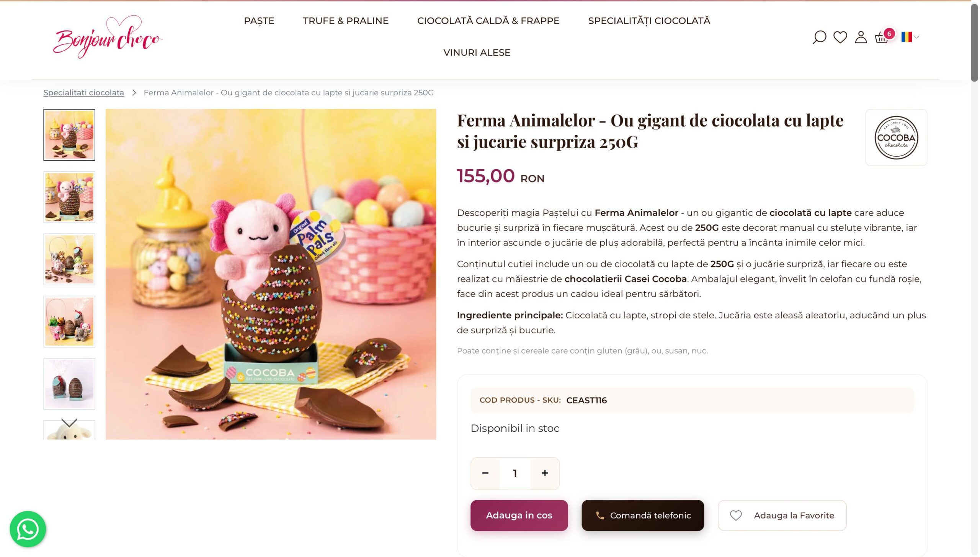Follow the Specialitati ciocolata breadcrumb link

(83, 92)
